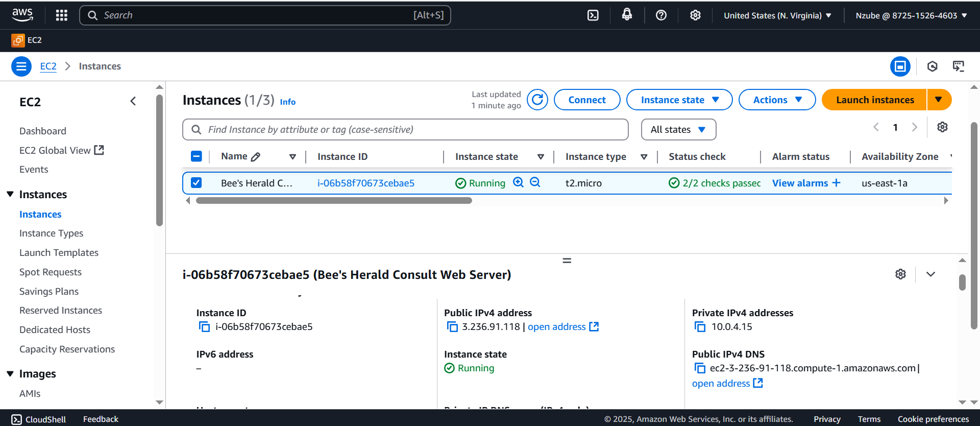
Task: Copy the private IPv4 address
Action: [x=700, y=327]
